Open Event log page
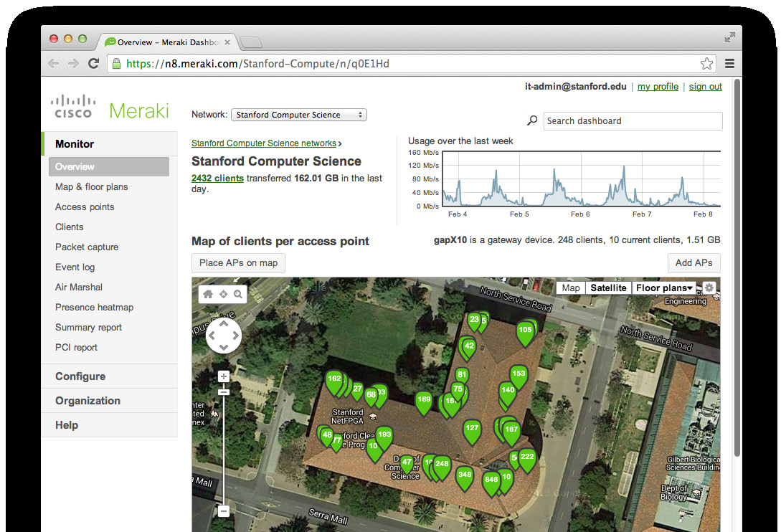The image size is (781, 532). 75,267
